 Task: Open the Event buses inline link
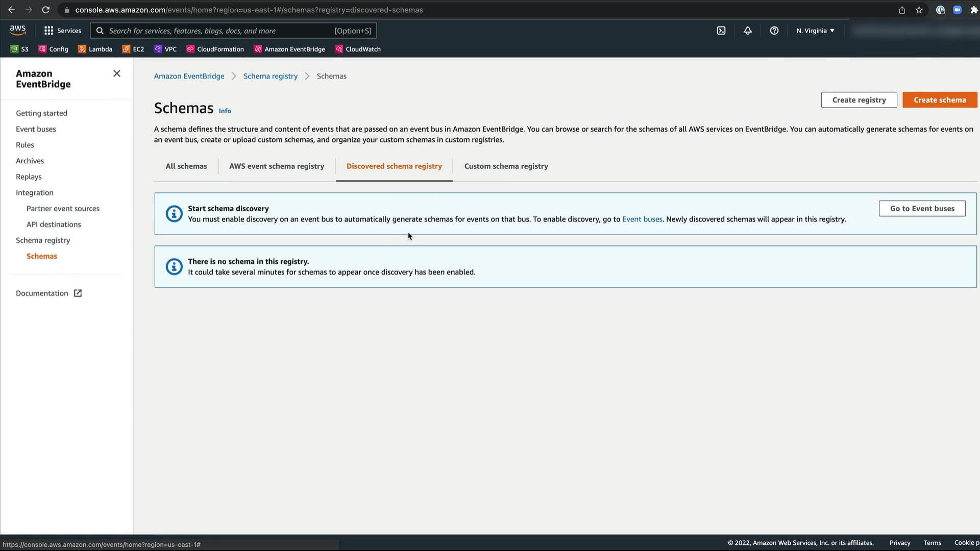pos(642,219)
